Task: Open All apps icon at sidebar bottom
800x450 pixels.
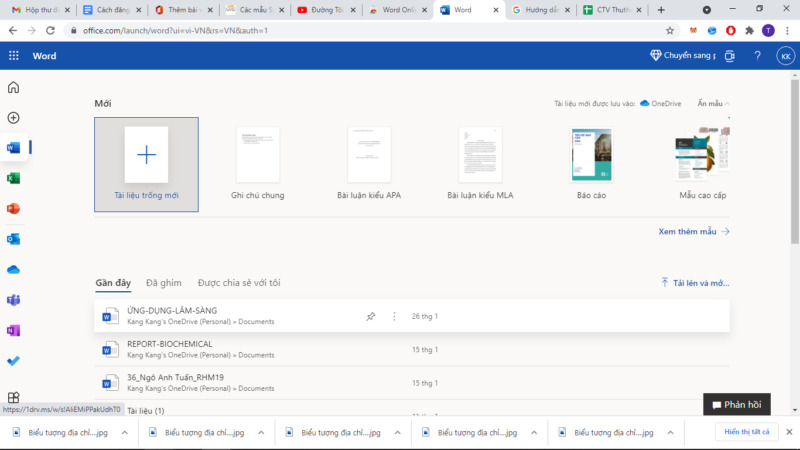Action: (x=14, y=396)
